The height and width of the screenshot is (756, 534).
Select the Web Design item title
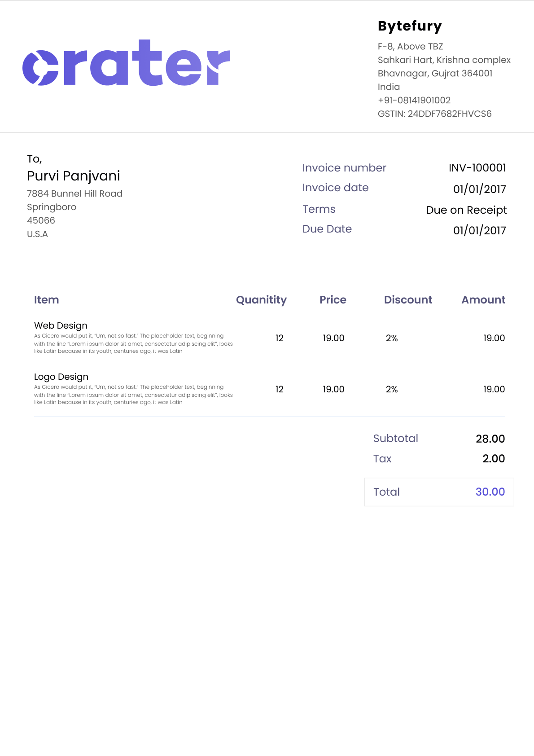[61, 325]
